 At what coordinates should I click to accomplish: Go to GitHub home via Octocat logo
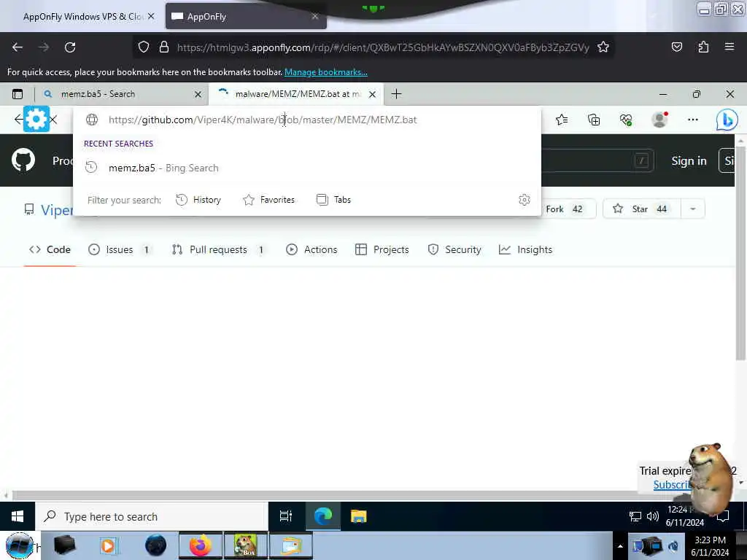(x=23, y=160)
